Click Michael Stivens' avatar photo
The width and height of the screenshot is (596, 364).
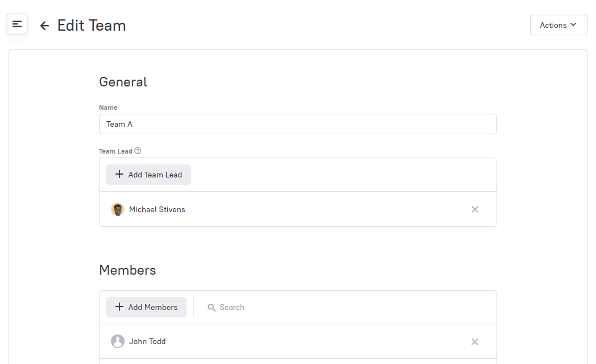[x=118, y=209]
